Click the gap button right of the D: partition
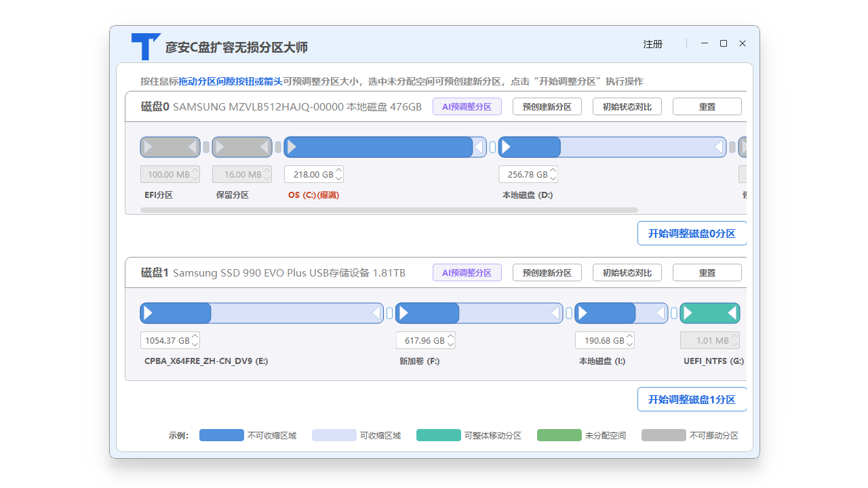The image size is (868, 488). coord(732,147)
